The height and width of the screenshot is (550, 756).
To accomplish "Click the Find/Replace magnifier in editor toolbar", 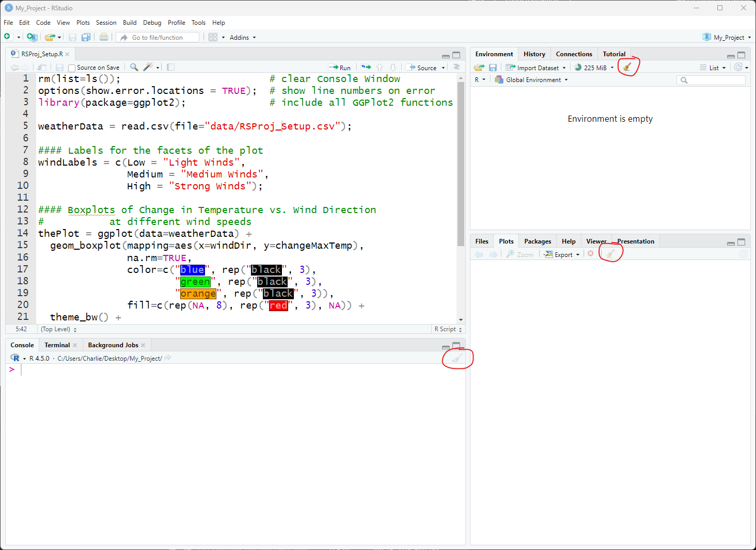I will point(134,68).
